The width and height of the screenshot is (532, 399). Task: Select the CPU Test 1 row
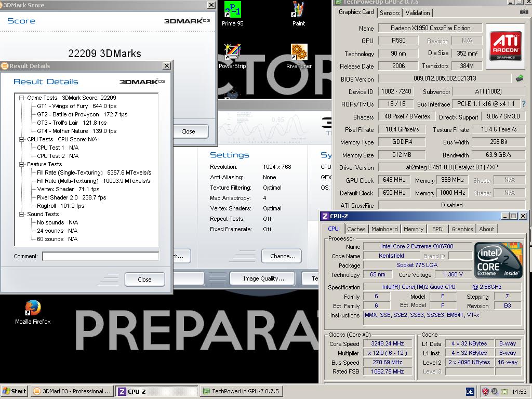[x=58, y=148]
